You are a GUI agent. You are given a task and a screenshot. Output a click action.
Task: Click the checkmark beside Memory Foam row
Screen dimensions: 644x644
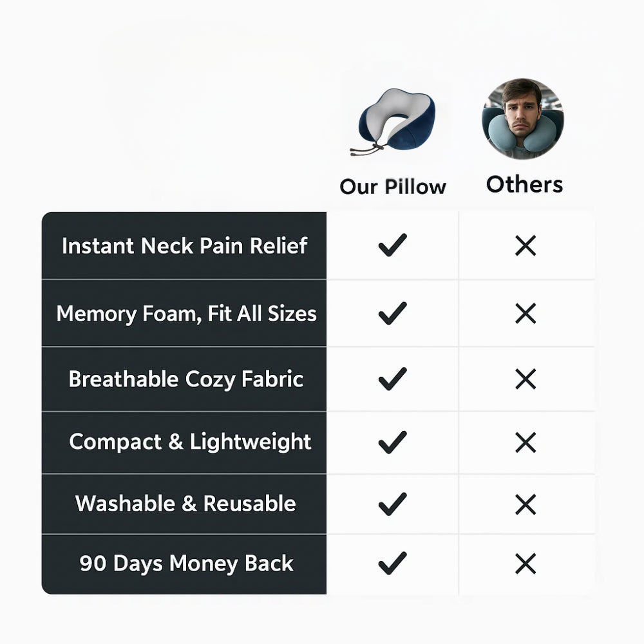tap(392, 314)
